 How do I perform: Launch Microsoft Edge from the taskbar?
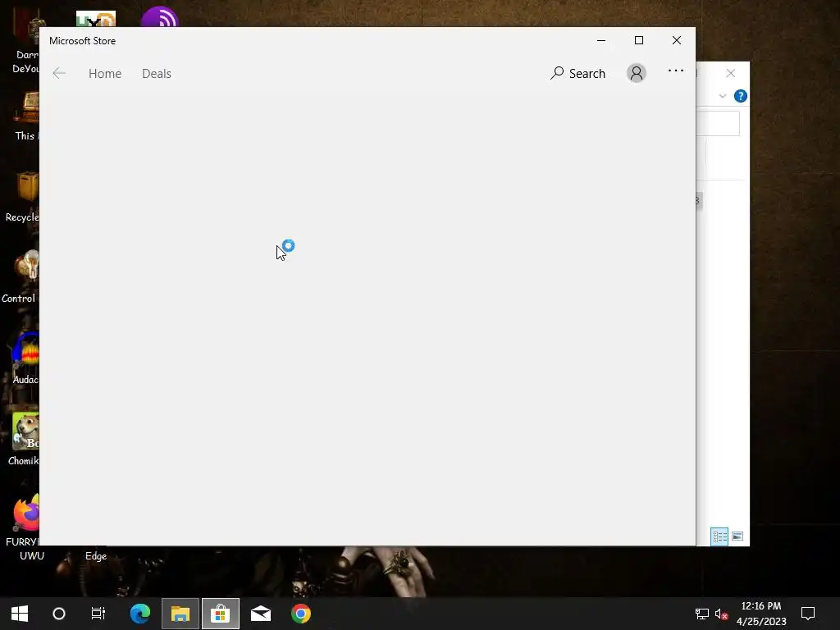[x=140, y=614]
